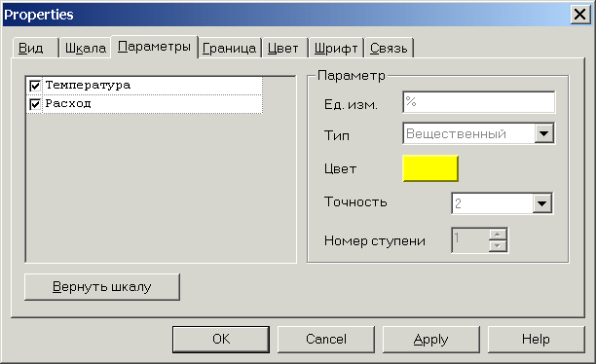
Task: Open Help for the dialog
Action: (x=536, y=339)
